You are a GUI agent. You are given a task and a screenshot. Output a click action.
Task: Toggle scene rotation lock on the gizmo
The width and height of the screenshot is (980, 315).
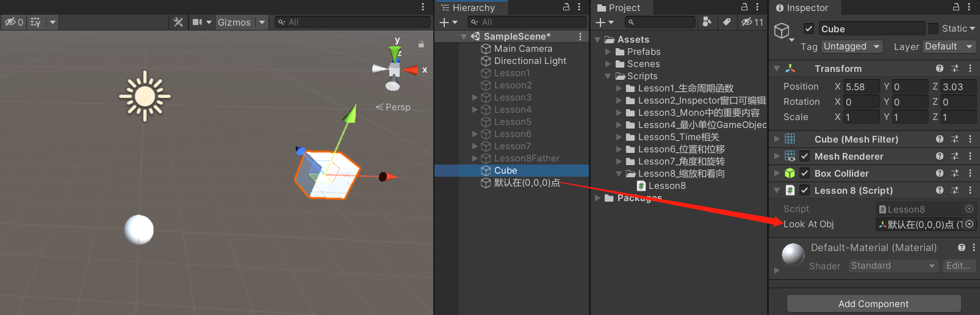click(x=420, y=44)
